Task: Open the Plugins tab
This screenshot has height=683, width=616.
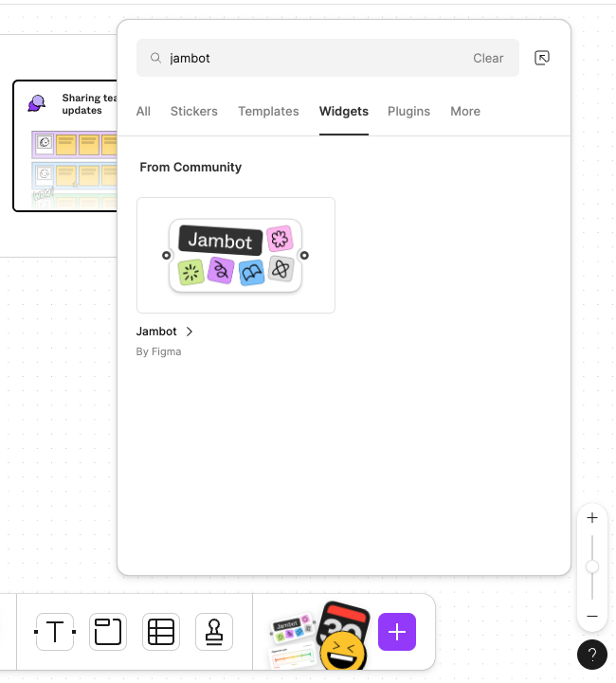Action: [408, 111]
